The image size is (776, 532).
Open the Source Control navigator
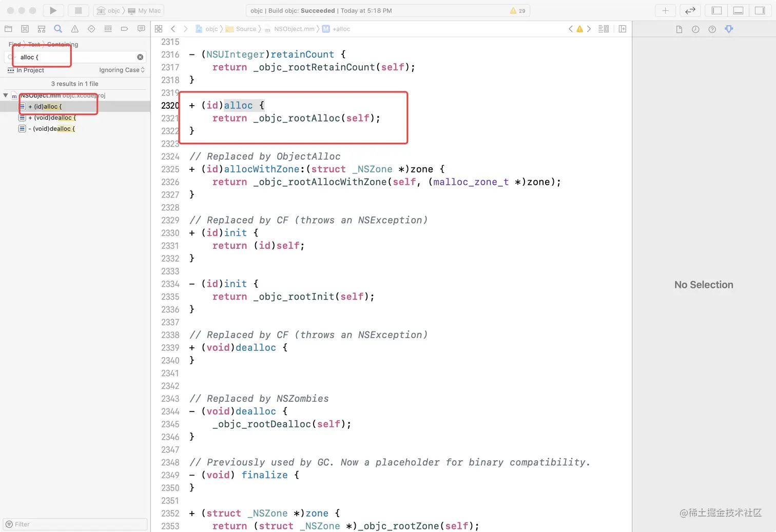pyautogui.click(x=25, y=29)
